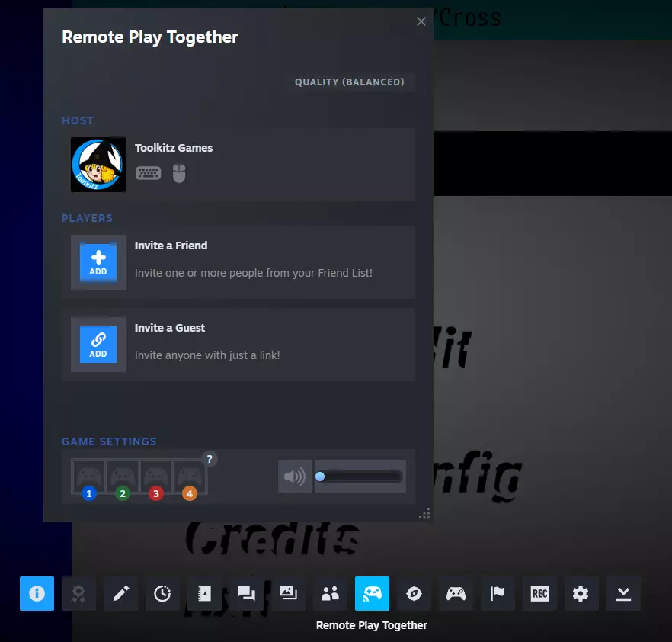Click the Invite a Guest heading

click(x=170, y=328)
